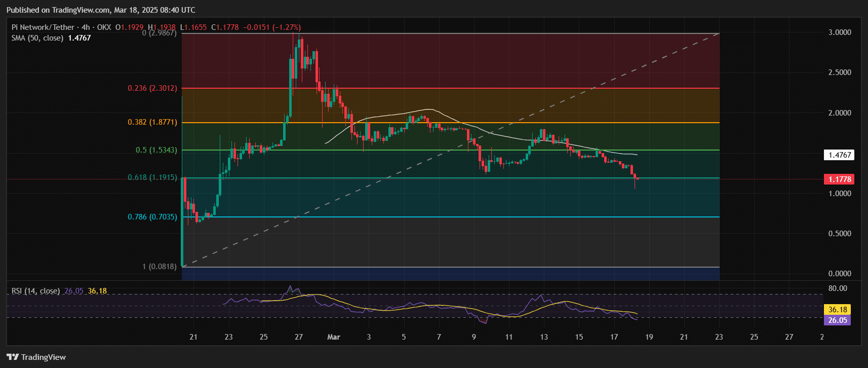Click the 0.5 (1.5343) Fibonacci label

pos(156,150)
